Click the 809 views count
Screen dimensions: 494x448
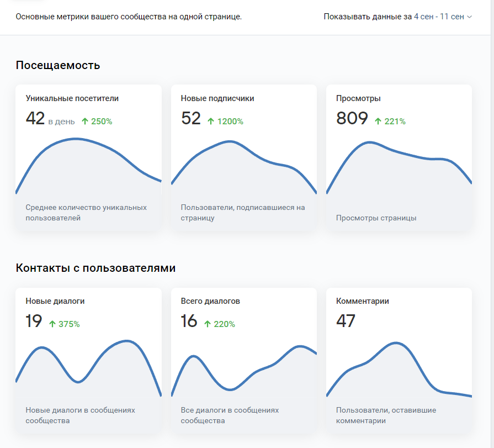352,118
